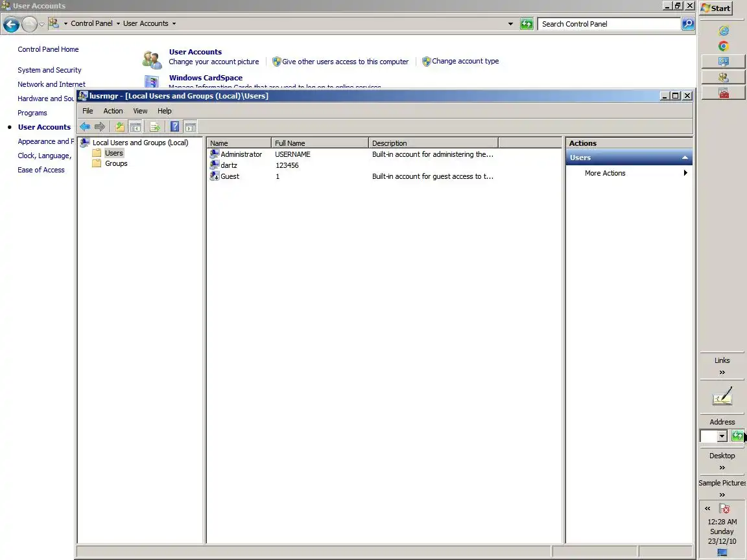Open Programs category

click(32, 113)
